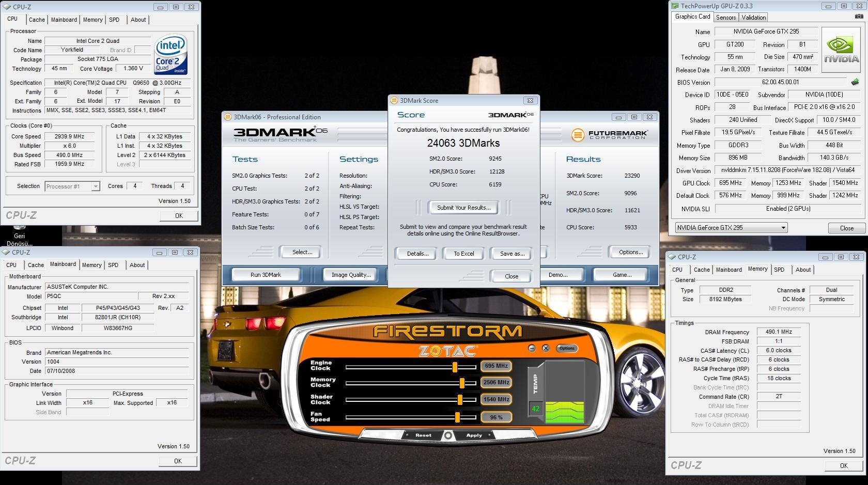This screenshot has height=485, width=868.
Task: Click the NVIDIA SLI Enabled (2 GPUs) field
Action: click(x=788, y=209)
